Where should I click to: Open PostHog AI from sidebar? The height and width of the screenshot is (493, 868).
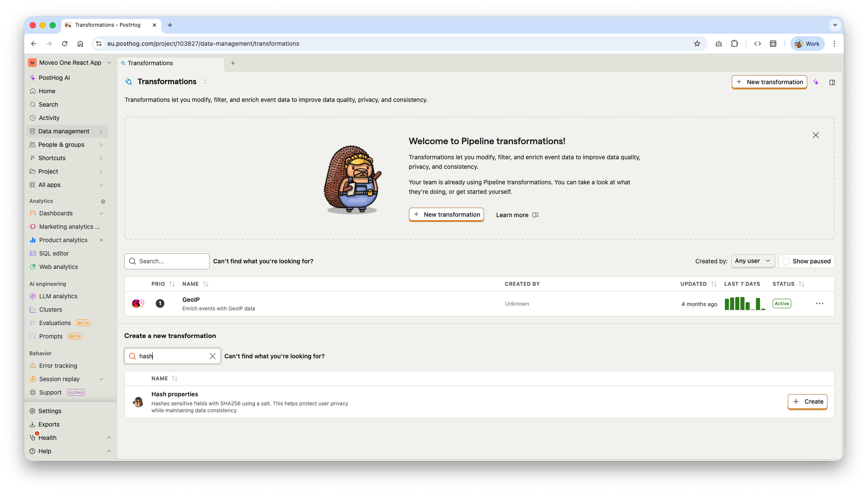(x=54, y=78)
